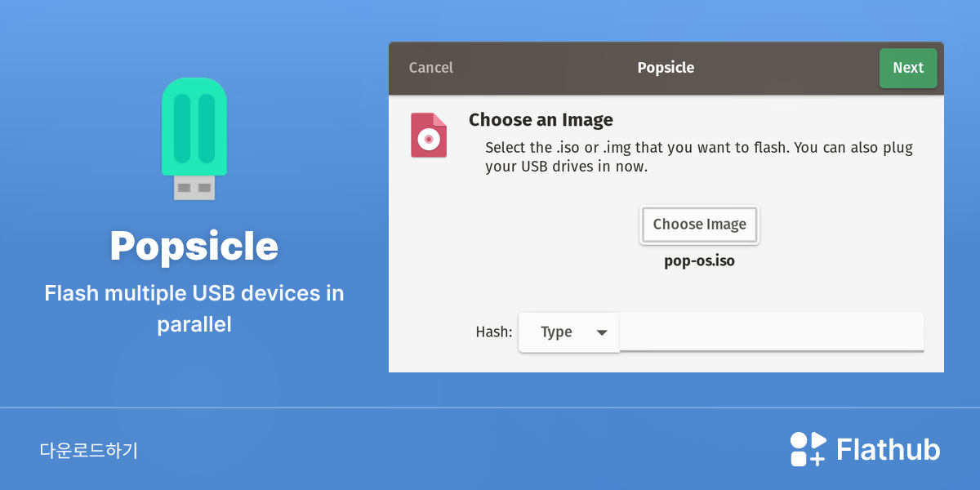Click the pop-os.iso file name
980x490 pixels.
pos(699,263)
